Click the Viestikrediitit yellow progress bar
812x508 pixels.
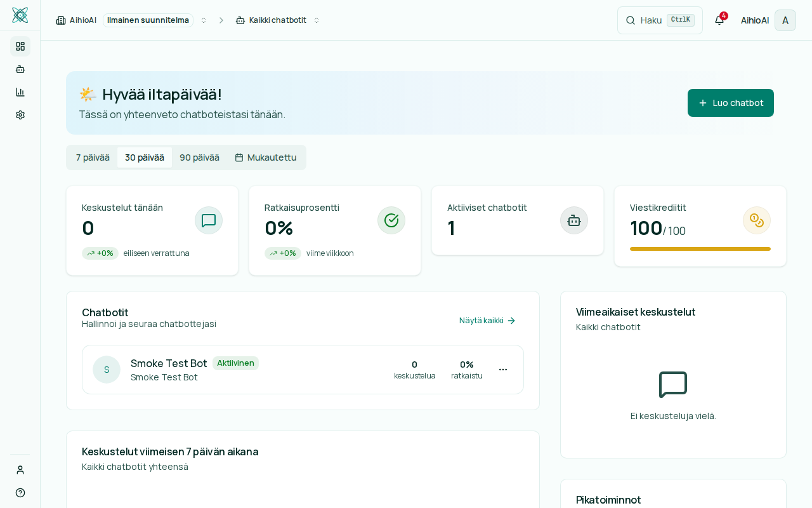tap(700, 249)
